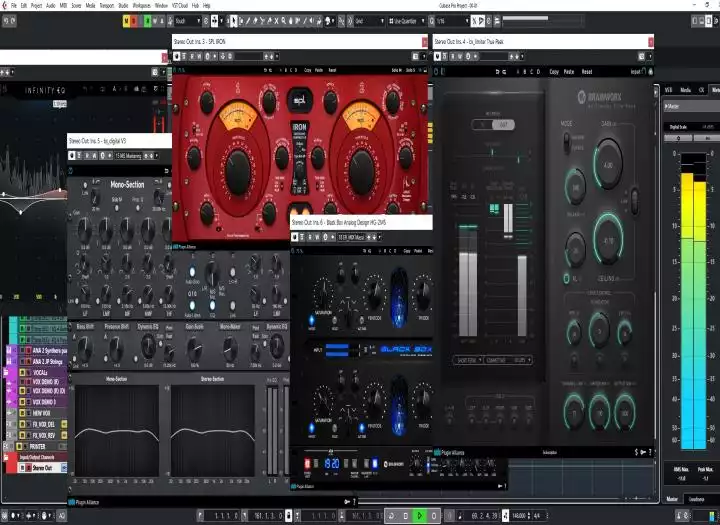The width and height of the screenshot is (720, 525).
Task: Select the Zoom magnifier tool
Action: coord(284,21)
